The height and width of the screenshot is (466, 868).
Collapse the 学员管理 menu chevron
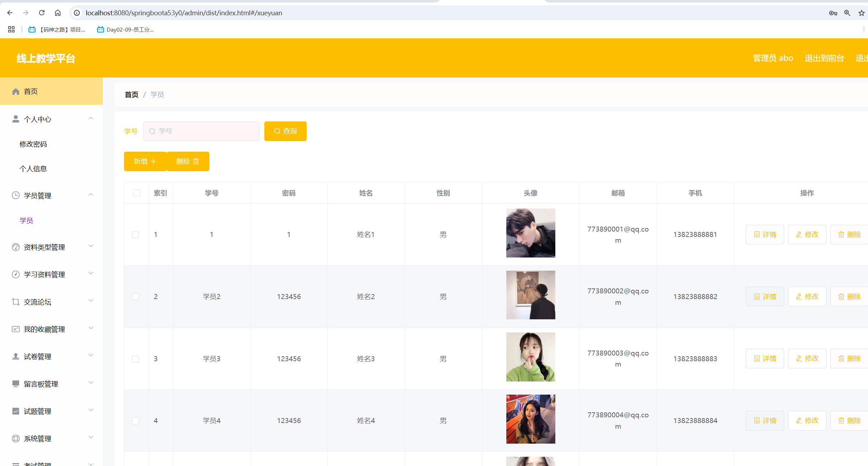[x=91, y=195]
